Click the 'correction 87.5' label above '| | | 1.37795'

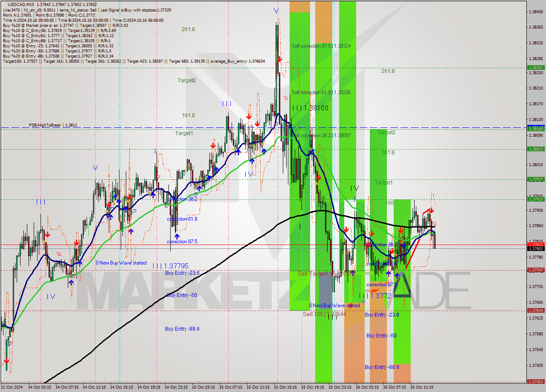click(x=182, y=242)
